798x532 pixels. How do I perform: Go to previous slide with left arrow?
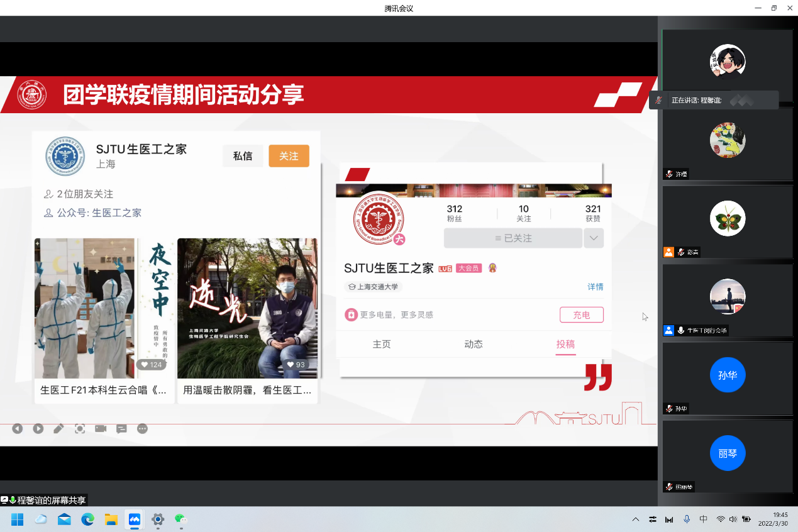tap(17, 429)
